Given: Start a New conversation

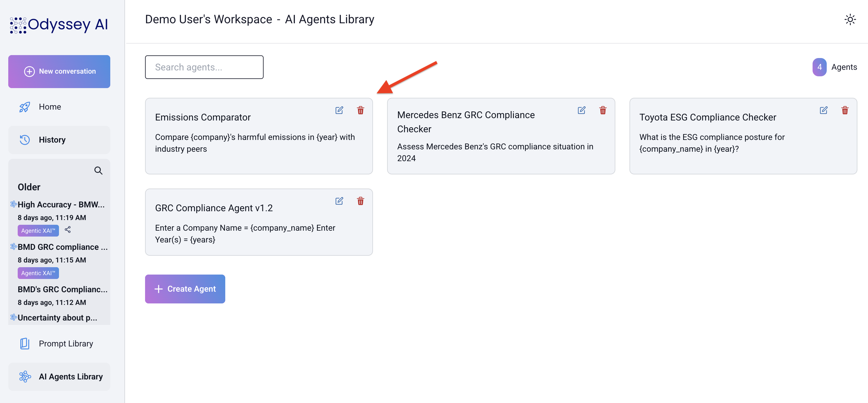Looking at the screenshot, I should click(x=59, y=71).
